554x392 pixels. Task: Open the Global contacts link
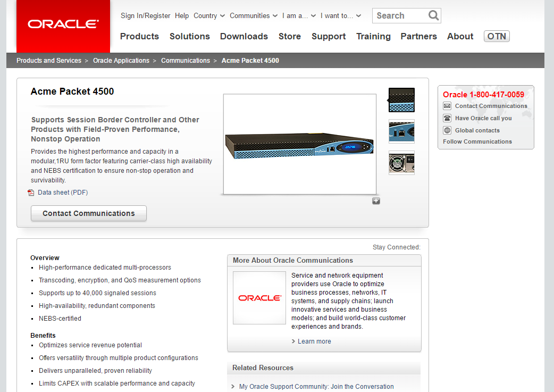[x=477, y=130]
